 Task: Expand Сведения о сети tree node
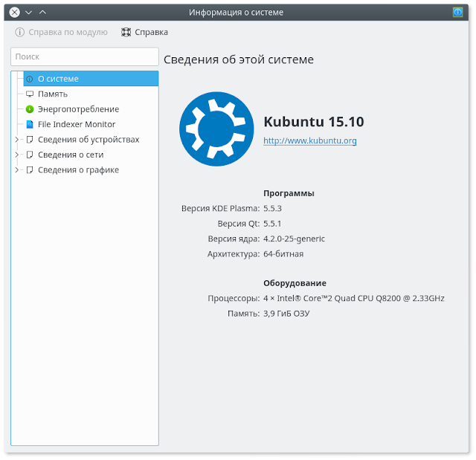[17, 155]
